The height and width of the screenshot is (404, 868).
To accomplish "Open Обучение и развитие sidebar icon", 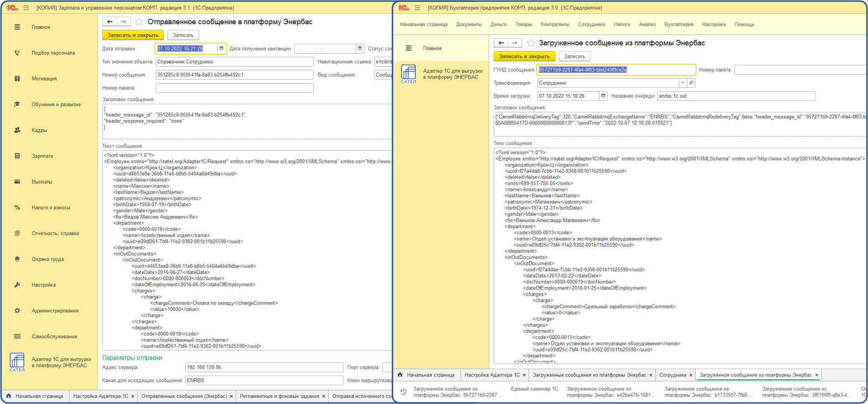I will 17,104.
